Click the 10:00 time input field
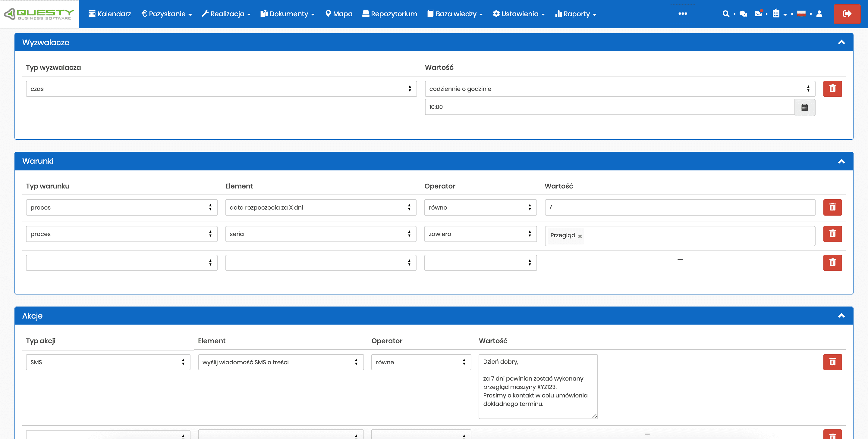The image size is (868, 439). 609,107
